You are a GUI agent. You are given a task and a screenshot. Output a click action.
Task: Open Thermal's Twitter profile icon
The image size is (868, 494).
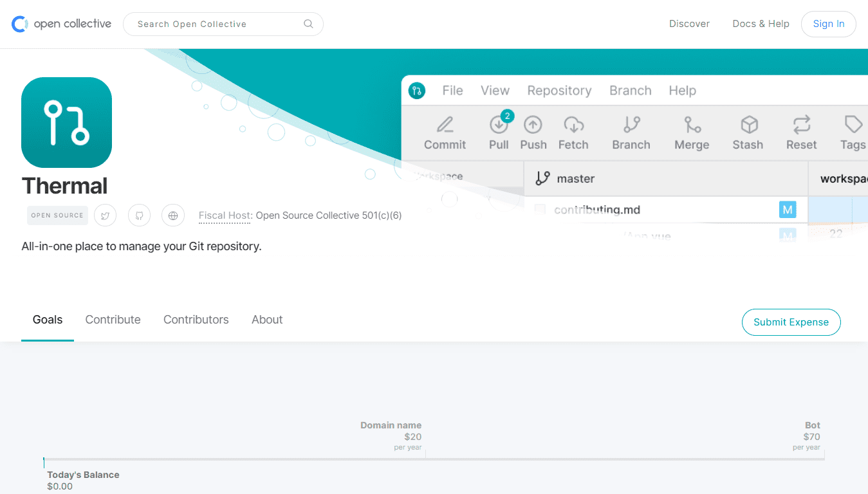(106, 215)
